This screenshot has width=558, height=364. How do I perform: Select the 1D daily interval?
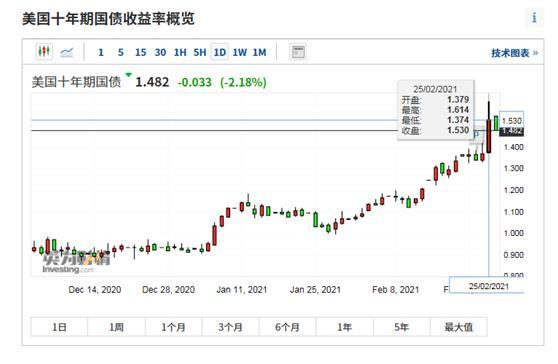pyautogui.click(x=220, y=52)
